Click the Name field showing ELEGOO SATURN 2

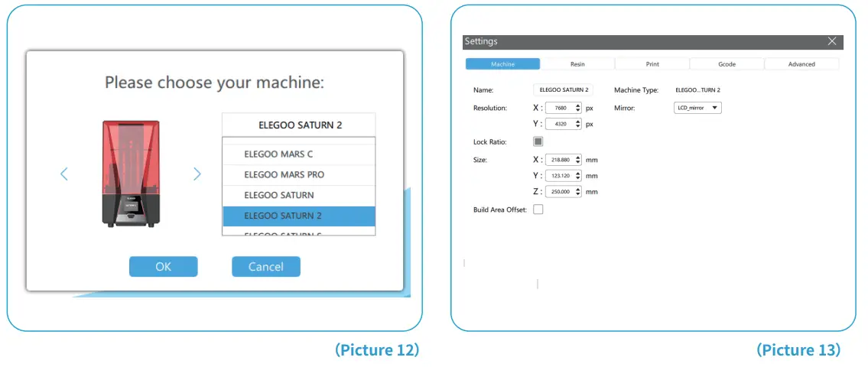point(564,89)
